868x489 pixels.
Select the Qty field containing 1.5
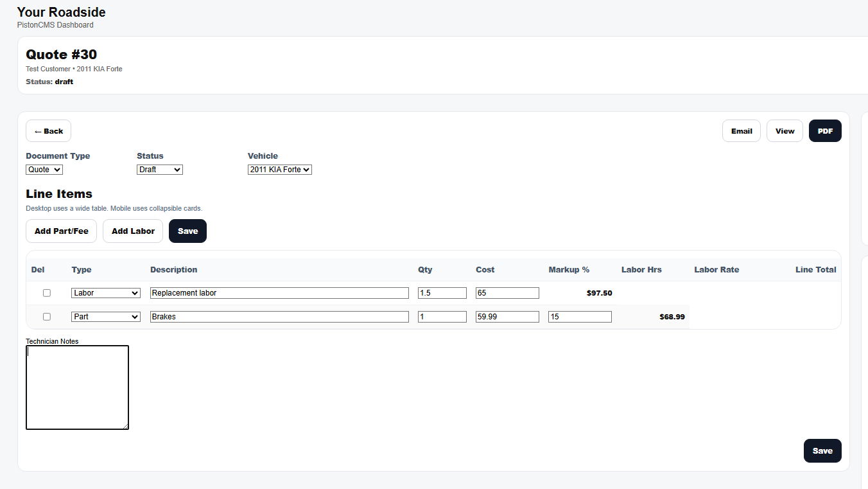point(442,292)
